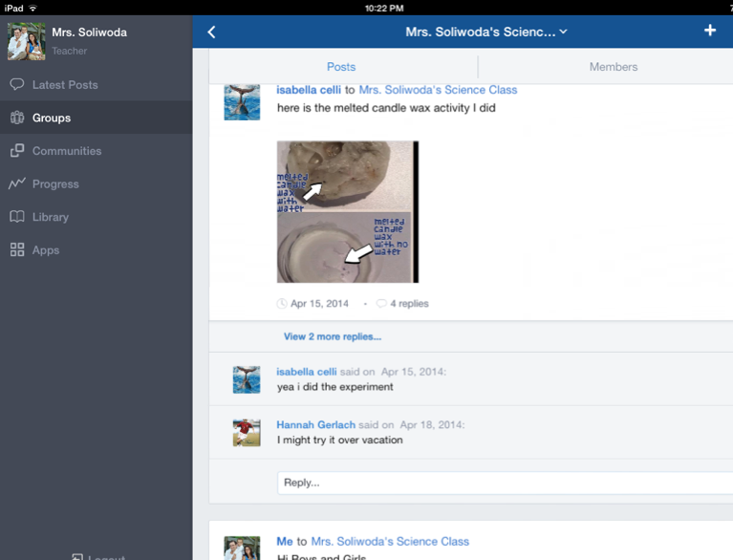
Task: Go to Communities in sidebar
Action: pyautogui.click(x=66, y=151)
